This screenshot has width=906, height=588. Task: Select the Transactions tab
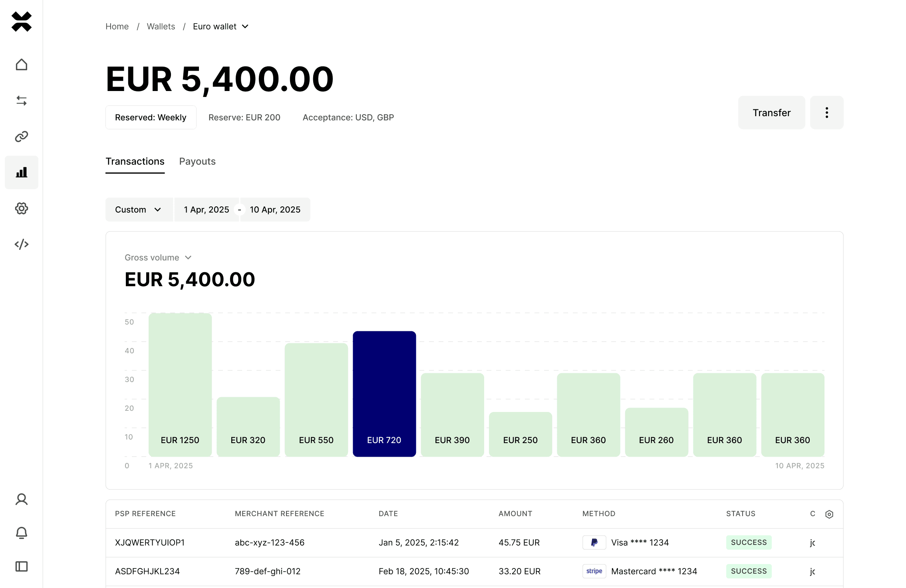click(135, 161)
